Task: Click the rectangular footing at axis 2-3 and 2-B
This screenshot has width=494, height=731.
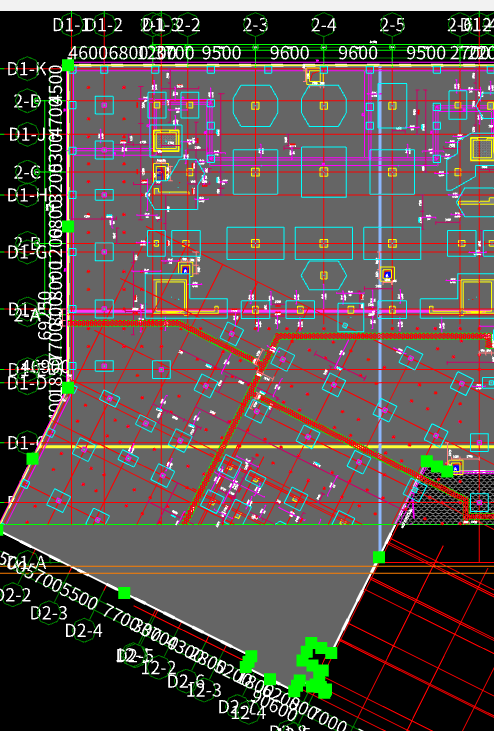Action: [255, 243]
